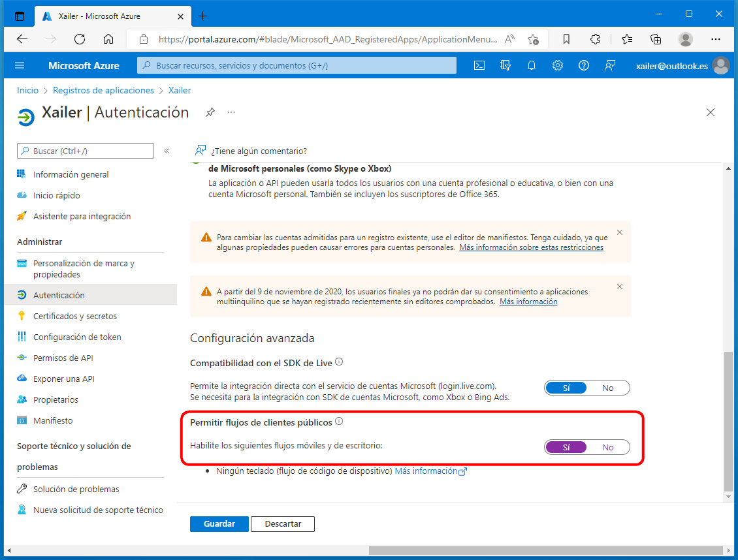Pin the Xailer Autenticación blade
The image size is (738, 560).
[x=210, y=112]
